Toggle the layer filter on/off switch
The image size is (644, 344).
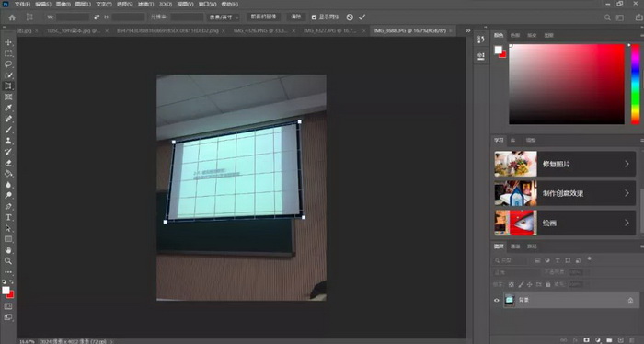point(590,259)
